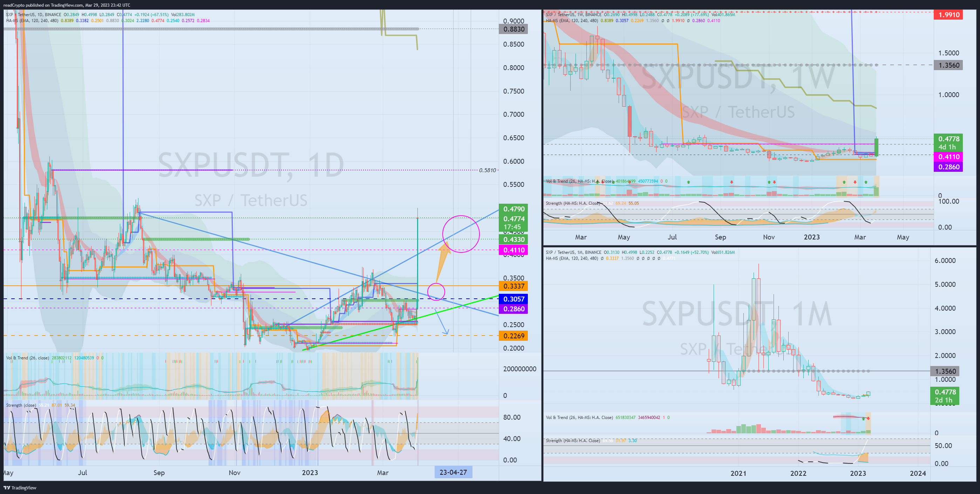980x494 pixels.
Task: Click weekly 'Vol & Trend (26, HA-MS: H.A. Close)' legend
Action: click(x=579, y=181)
